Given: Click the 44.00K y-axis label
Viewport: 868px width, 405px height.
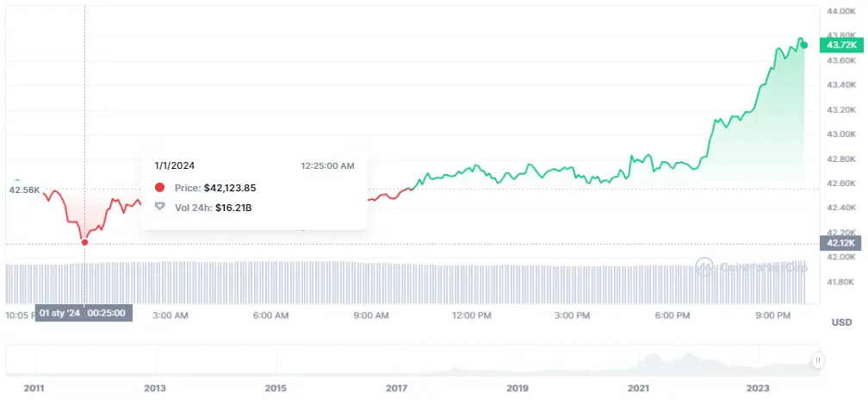Looking at the screenshot, I should (840, 11).
